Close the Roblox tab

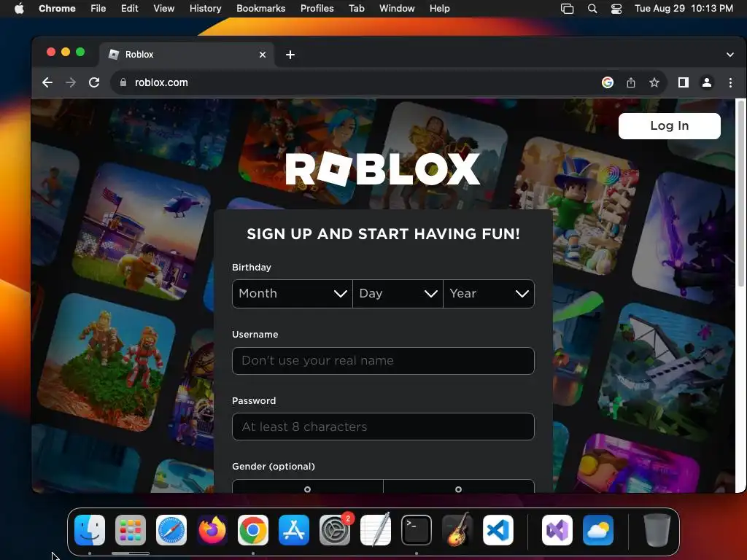[263, 55]
